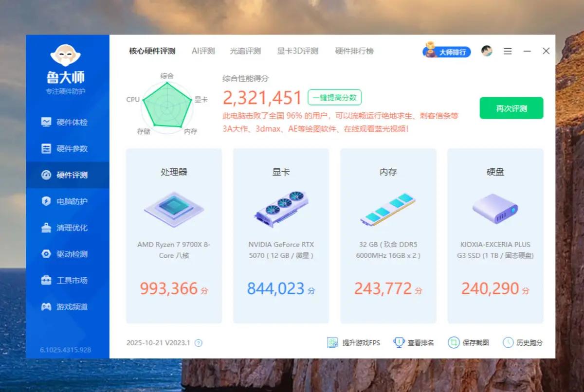
Task: Click the green 再次评测 button
Action: click(511, 108)
